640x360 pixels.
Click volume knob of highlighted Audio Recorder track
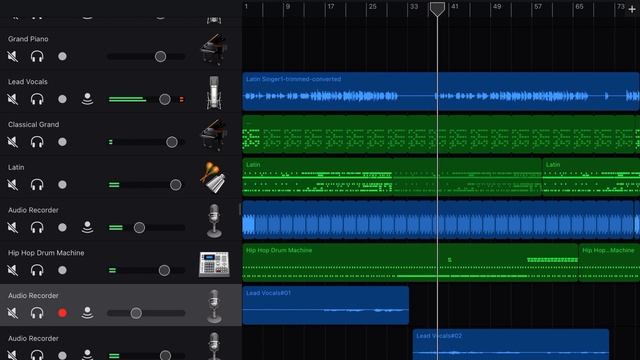tap(136, 313)
